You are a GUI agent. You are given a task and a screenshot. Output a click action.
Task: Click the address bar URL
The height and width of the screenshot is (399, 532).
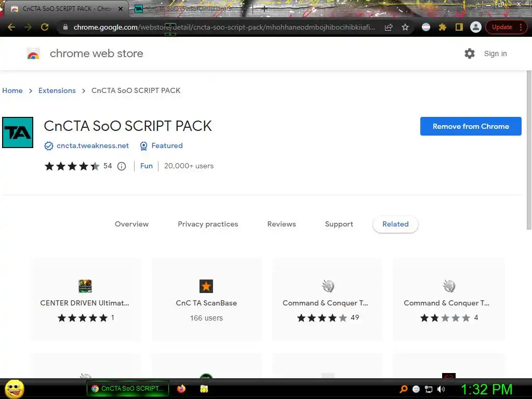point(224,27)
